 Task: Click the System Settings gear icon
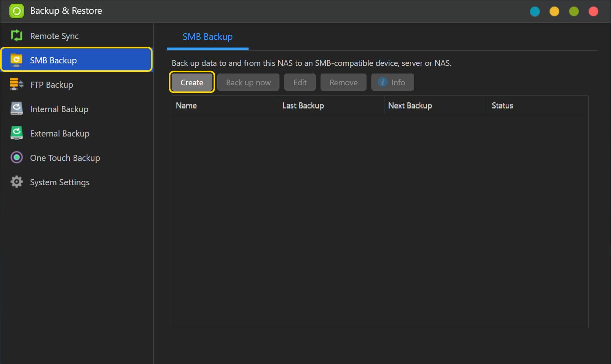pyautogui.click(x=17, y=182)
